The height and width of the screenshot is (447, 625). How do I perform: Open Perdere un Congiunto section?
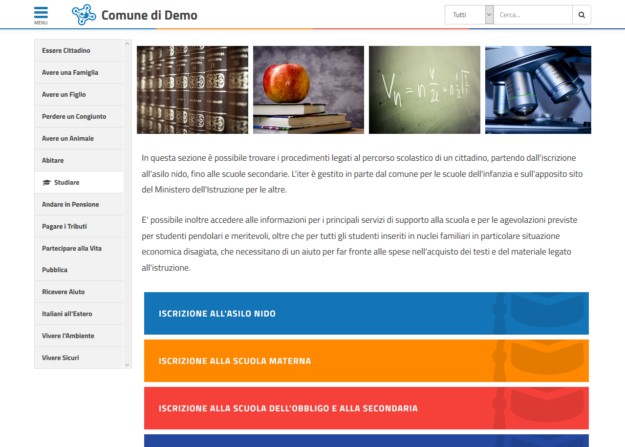tap(74, 116)
